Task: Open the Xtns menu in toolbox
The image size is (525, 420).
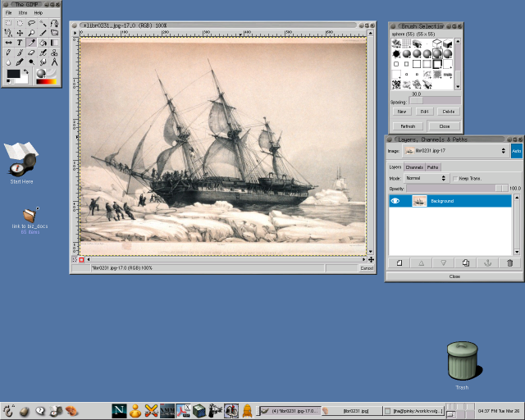Action: pyautogui.click(x=23, y=13)
